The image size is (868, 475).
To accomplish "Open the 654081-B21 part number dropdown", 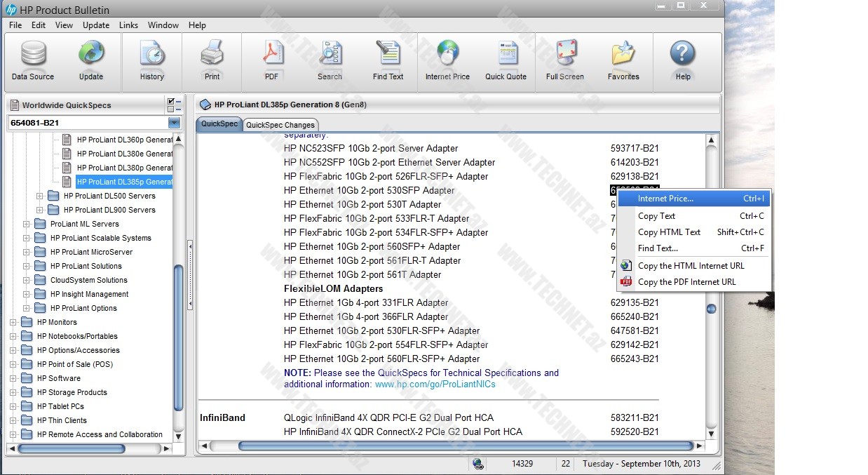I will pos(174,123).
